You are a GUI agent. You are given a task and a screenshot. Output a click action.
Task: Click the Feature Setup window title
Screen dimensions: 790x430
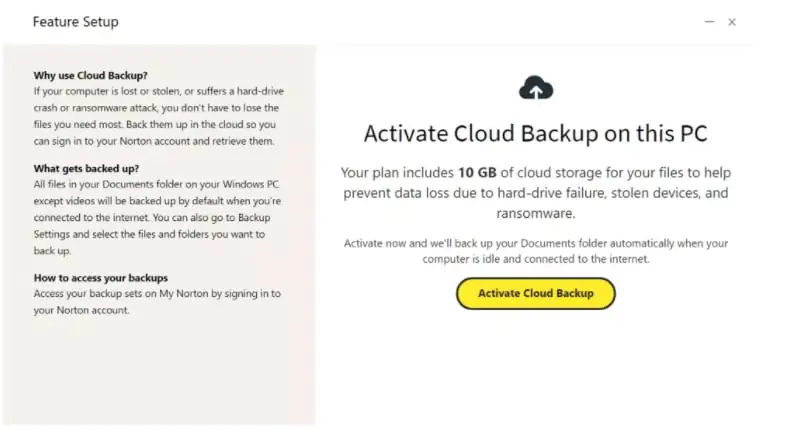[75, 21]
